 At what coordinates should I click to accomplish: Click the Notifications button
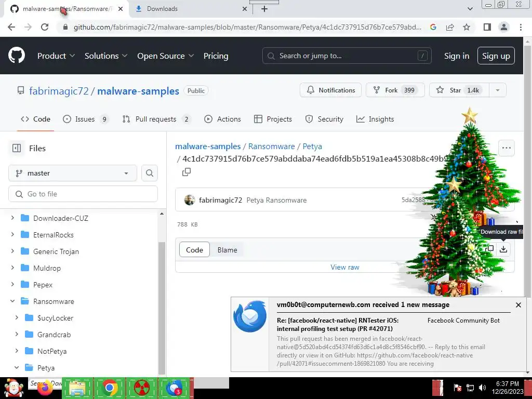coord(330,90)
